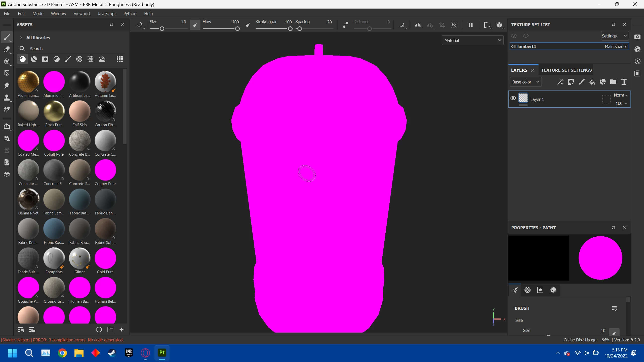Viewport: 644px width, 362px height.
Task: Expand the All libraries tree
Action: (21, 38)
